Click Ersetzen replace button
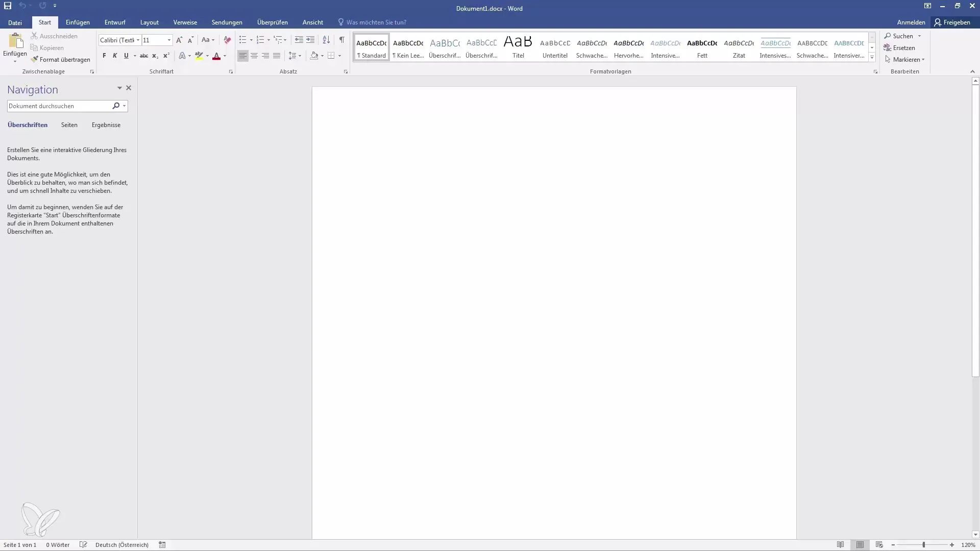The height and width of the screenshot is (551, 980). (x=899, y=47)
